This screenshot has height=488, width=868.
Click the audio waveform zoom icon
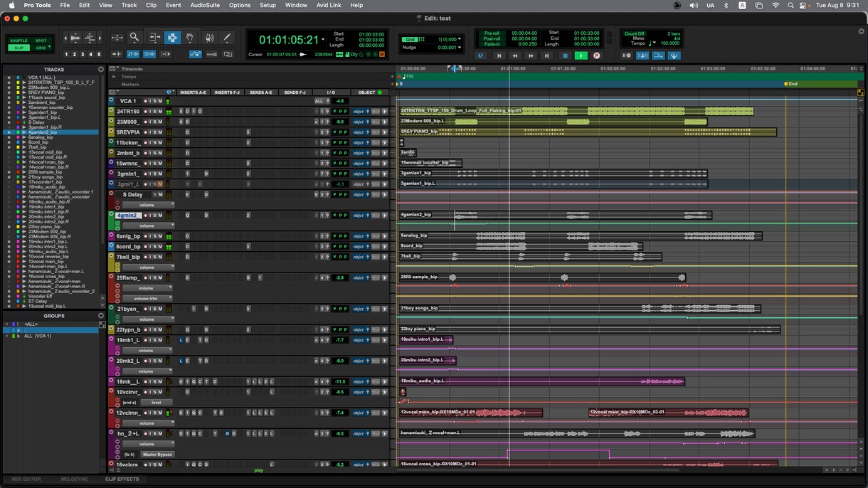[x=75, y=38]
